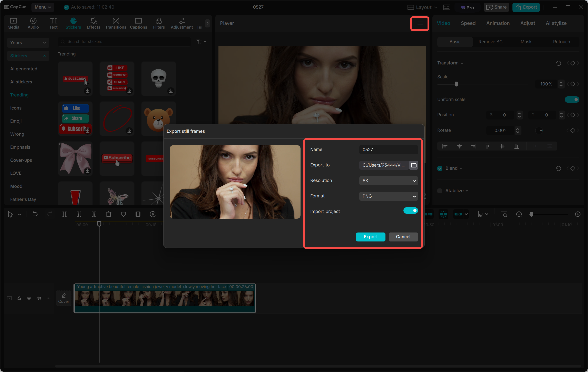Hide the video track with the eye icon

pos(29,298)
